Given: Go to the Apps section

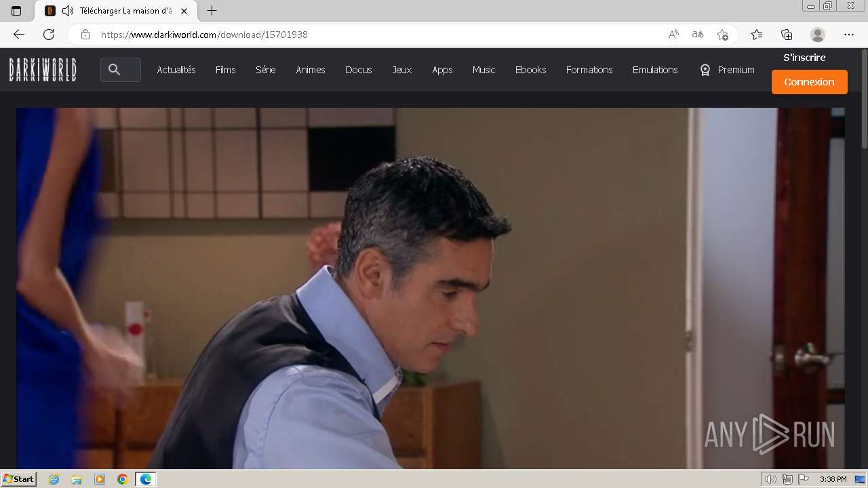Looking at the screenshot, I should 442,70.
